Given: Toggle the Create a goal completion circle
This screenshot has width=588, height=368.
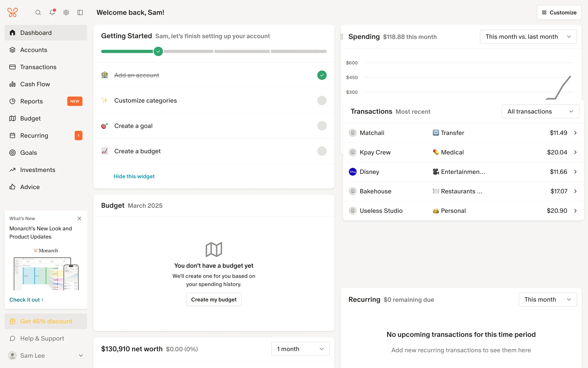Looking at the screenshot, I should coord(322,126).
